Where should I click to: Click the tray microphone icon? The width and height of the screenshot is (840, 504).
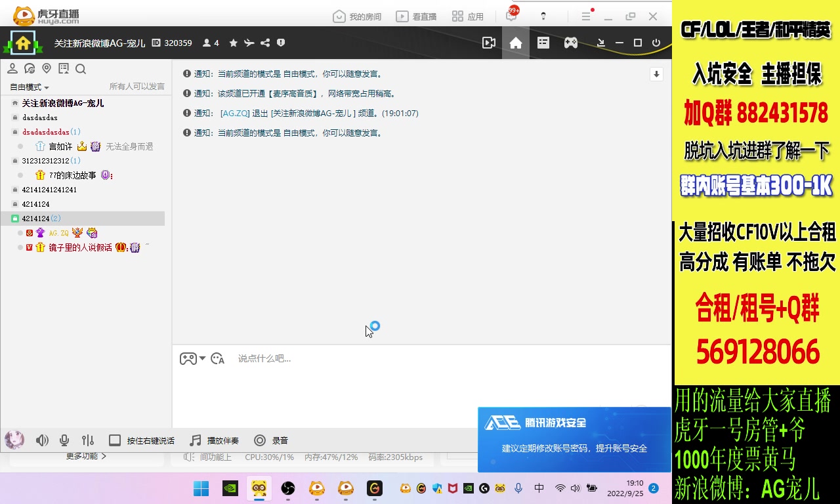point(518,488)
